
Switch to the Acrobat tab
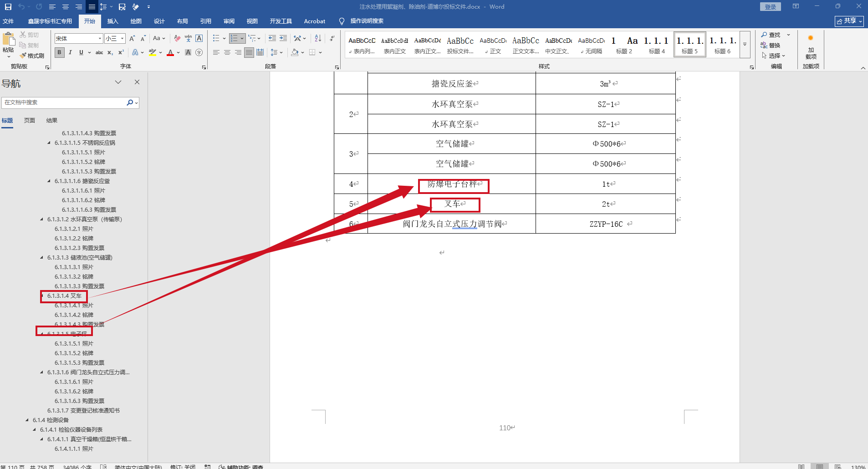pyautogui.click(x=315, y=21)
